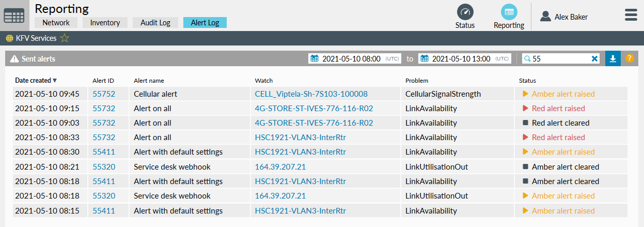The image size is (644, 227).
Task: Sort by Date created column header
Action: pyautogui.click(x=36, y=81)
